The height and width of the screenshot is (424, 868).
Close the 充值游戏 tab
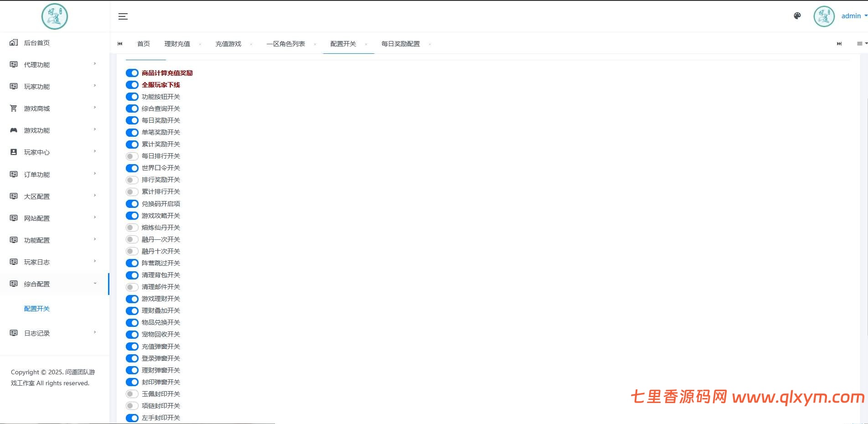(x=251, y=44)
